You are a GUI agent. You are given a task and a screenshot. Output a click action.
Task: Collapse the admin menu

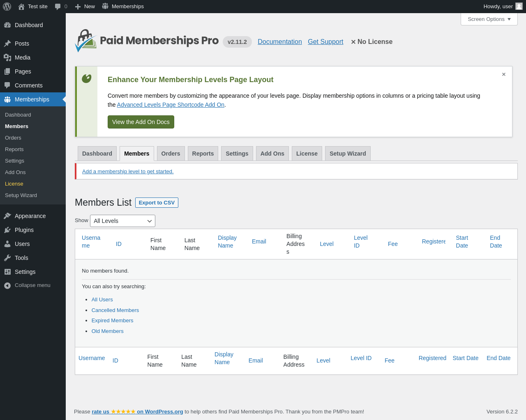point(33,285)
